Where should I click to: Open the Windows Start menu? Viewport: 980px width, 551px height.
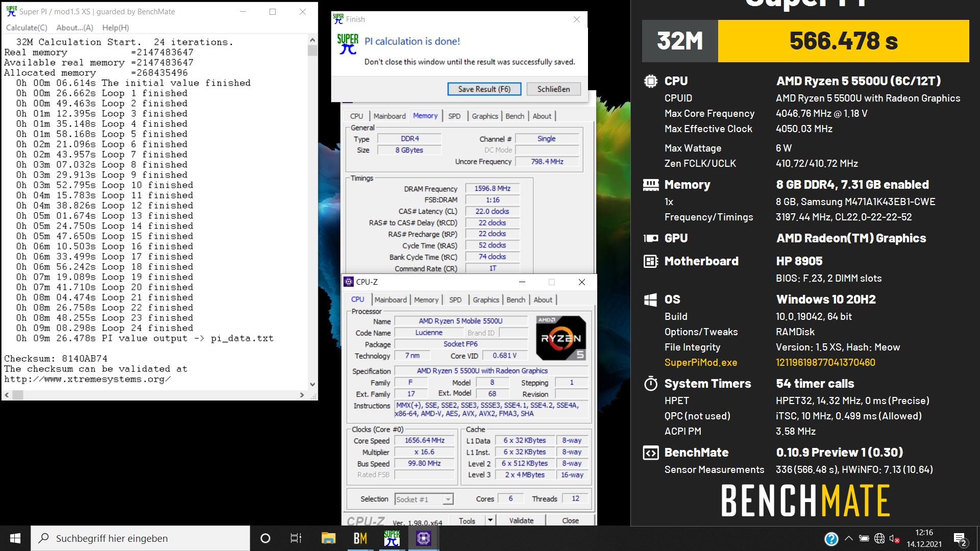15,538
